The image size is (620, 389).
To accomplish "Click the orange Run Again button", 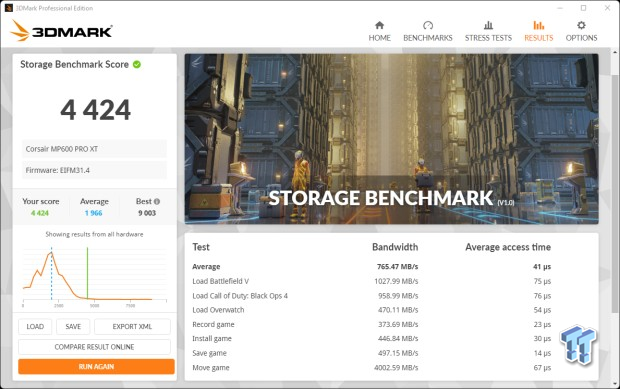I will tap(96, 366).
